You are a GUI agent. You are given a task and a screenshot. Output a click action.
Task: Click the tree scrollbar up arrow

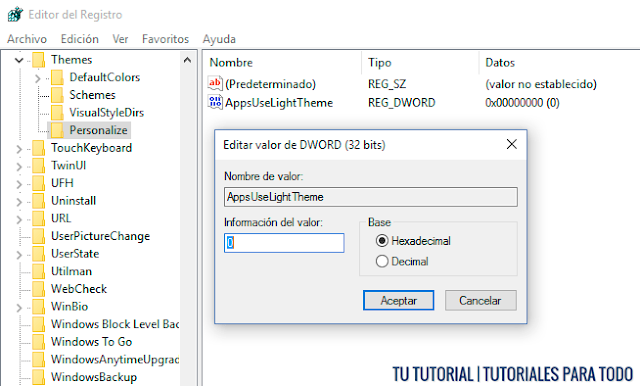point(187,60)
